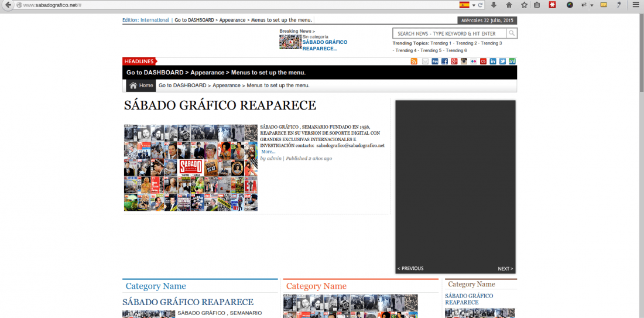Click the browser vertical scrollbar thumb
Viewport: 644px width, 318px height.
point(641,53)
